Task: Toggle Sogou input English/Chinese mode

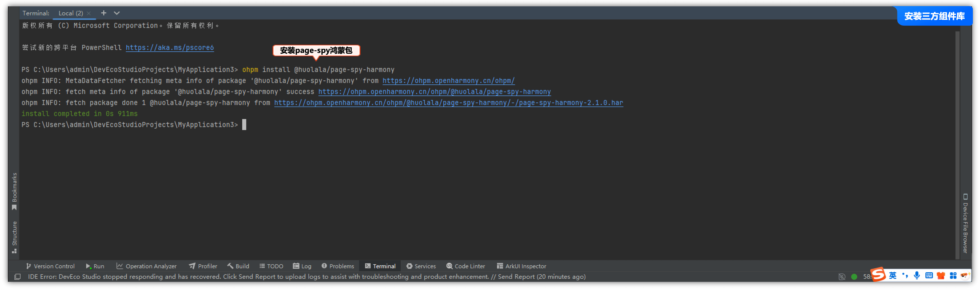Action: click(x=893, y=275)
